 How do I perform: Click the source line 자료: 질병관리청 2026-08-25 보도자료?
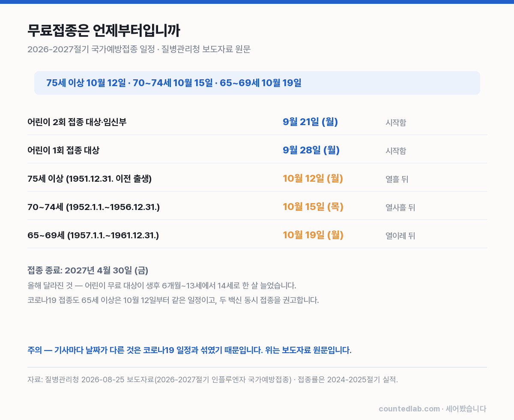pos(212,379)
